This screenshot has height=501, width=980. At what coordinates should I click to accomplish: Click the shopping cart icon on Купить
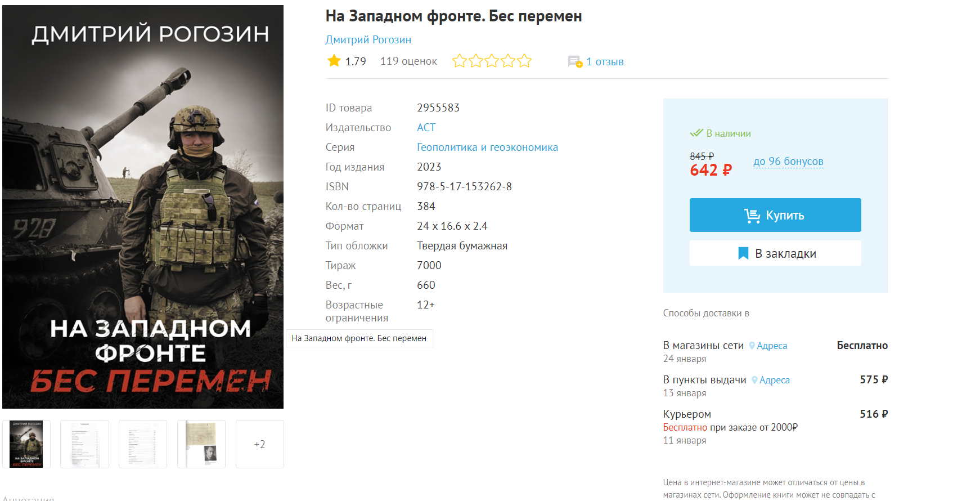tap(752, 216)
